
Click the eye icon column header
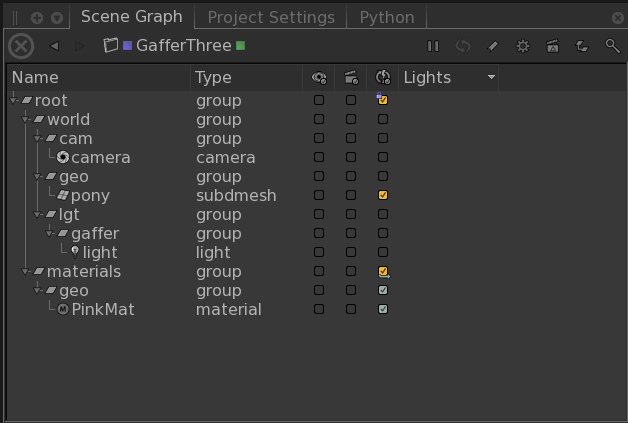click(x=319, y=77)
